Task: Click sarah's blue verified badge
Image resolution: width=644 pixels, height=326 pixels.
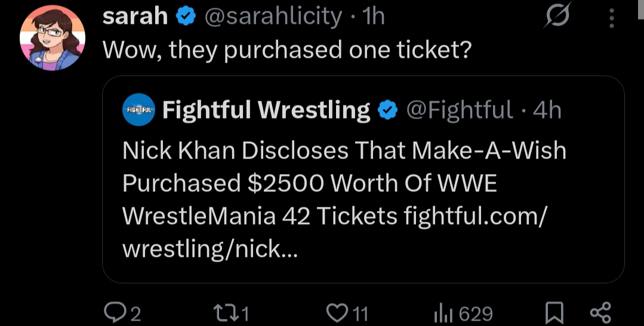Action: (186, 17)
